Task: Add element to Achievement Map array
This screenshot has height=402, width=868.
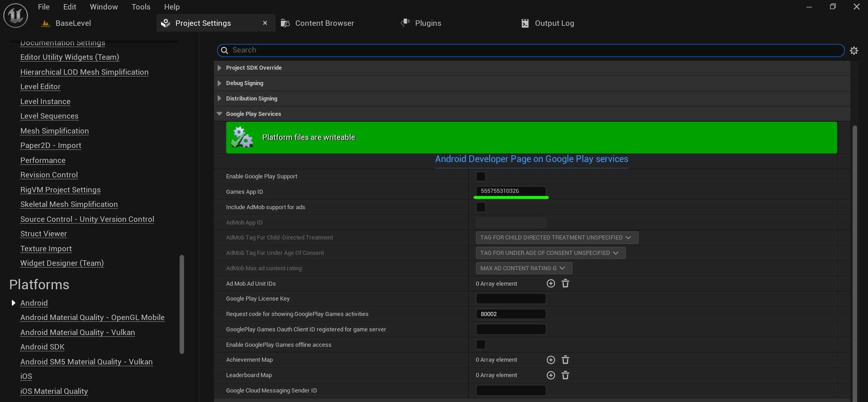Action: [550, 360]
